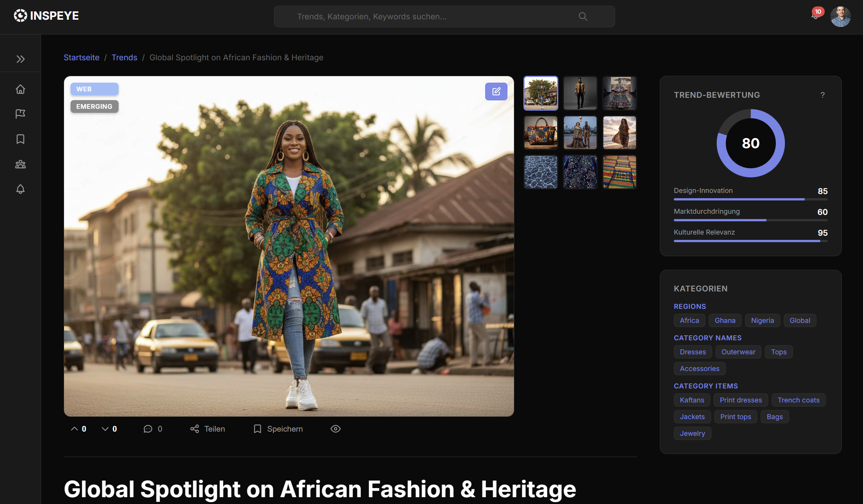
Task: Open saved bookmarks in sidebar
Action: (x=20, y=139)
